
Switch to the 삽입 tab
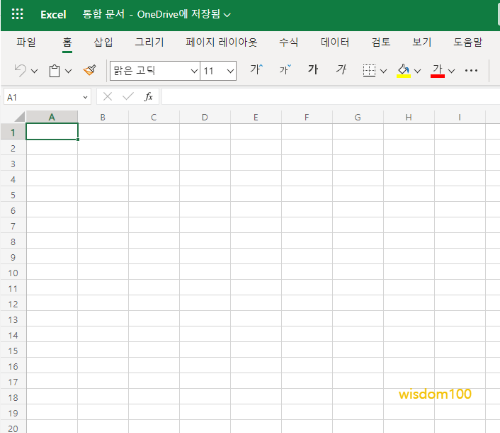point(103,42)
